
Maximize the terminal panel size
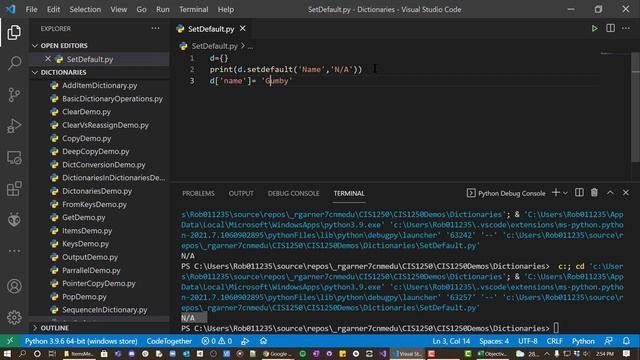(610, 193)
